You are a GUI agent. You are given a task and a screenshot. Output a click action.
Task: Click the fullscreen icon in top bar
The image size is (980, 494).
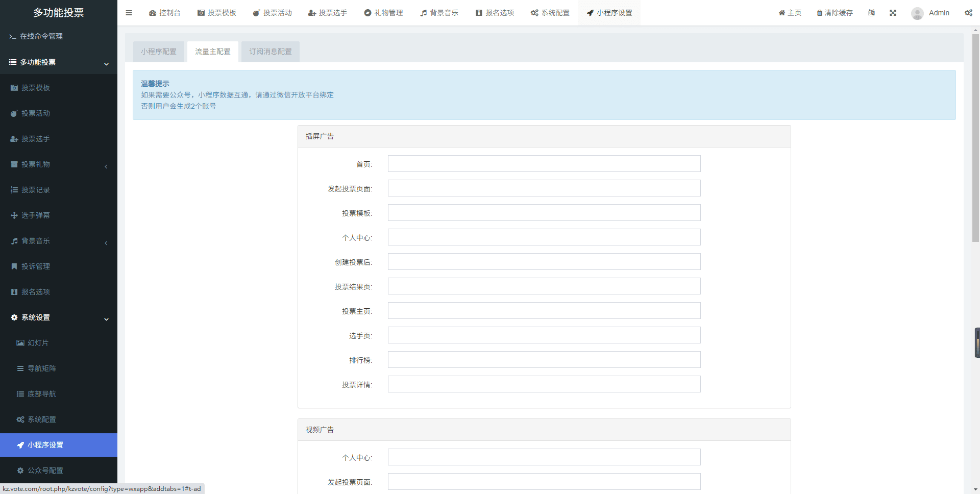point(893,13)
